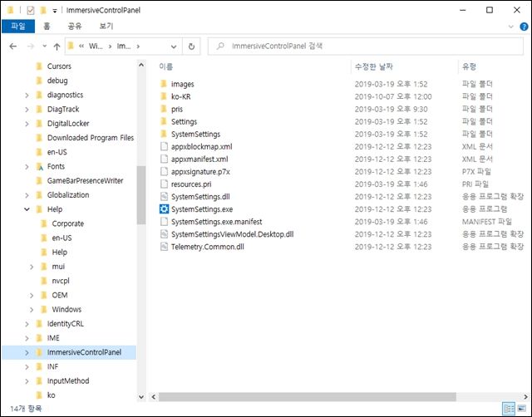Screen dimensions: 532x417
Task: Click the Fonts folder icon in tree
Action: (x=39, y=166)
